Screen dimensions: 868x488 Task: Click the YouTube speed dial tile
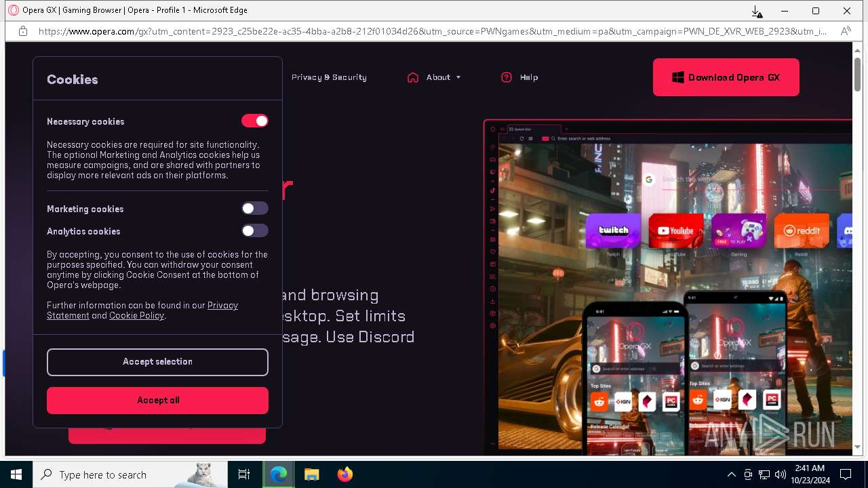676,231
